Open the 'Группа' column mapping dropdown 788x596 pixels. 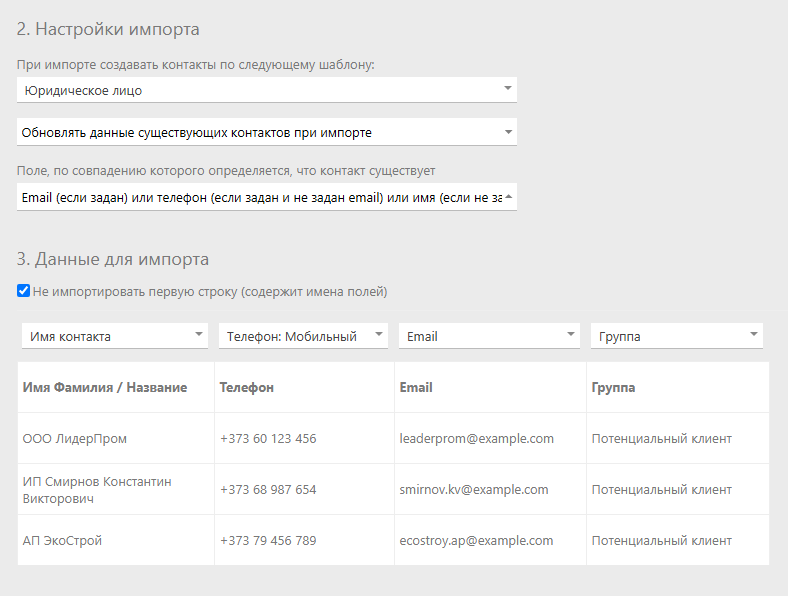676,336
